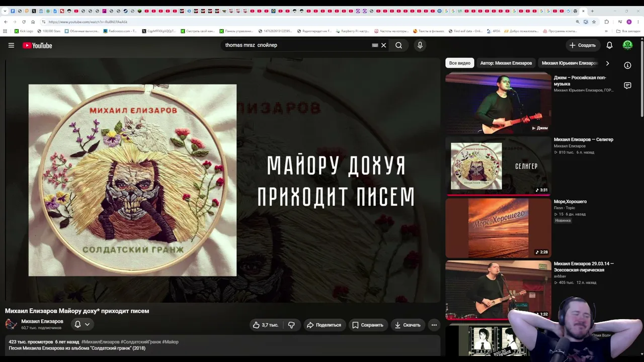The height and width of the screenshot is (362, 644).
Task: Open media control icon in toolbar
Action: [619, 22]
